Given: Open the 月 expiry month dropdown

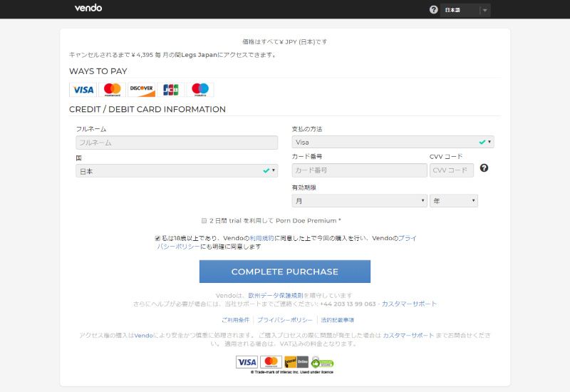Looking at the screenshot, I should tap(360, 201).
